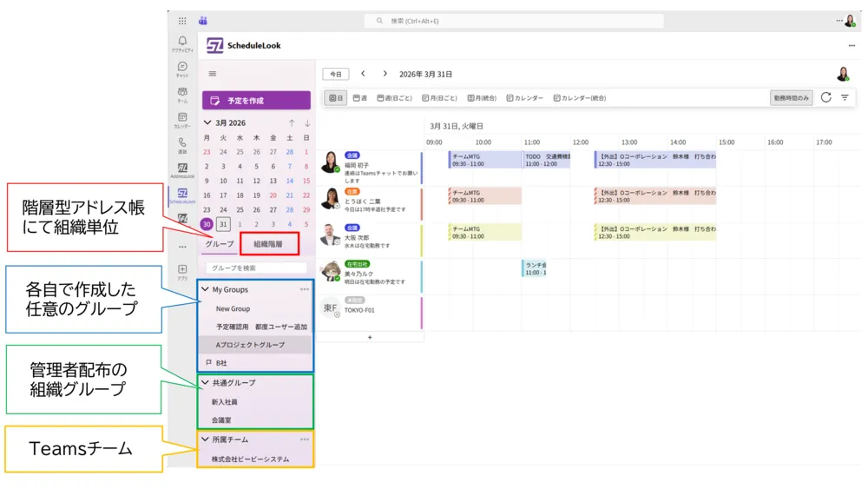The image size is (868, 489).
Task: Click 福岡 初子's avatar
Action: coord(331,162)
